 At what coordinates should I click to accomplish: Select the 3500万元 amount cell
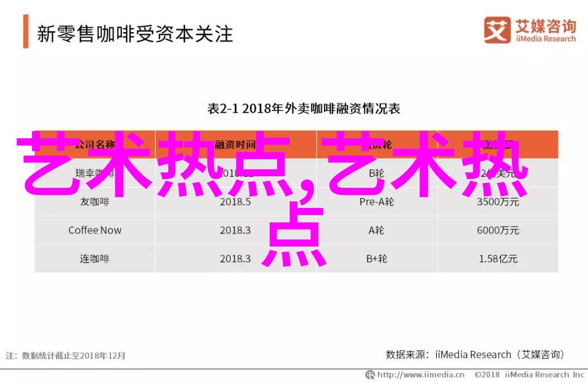pos(498,202)
